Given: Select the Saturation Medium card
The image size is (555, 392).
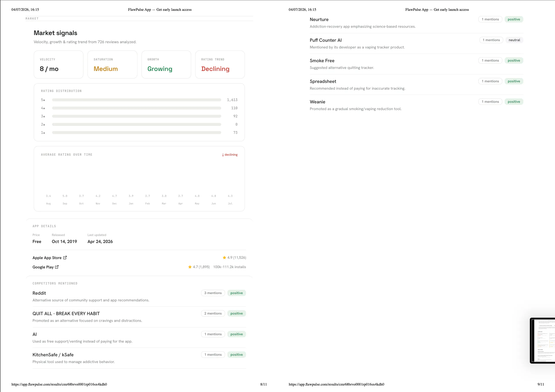Looking at the screenshot, I should point(112,64).
